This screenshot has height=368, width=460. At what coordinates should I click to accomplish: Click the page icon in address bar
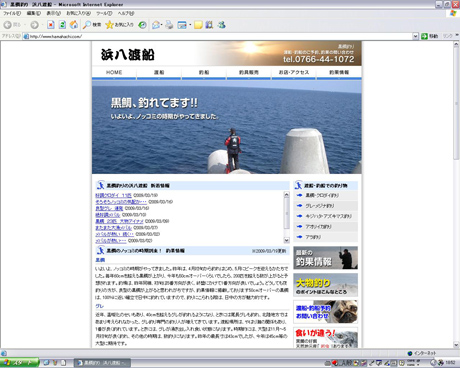coord(26,36)
